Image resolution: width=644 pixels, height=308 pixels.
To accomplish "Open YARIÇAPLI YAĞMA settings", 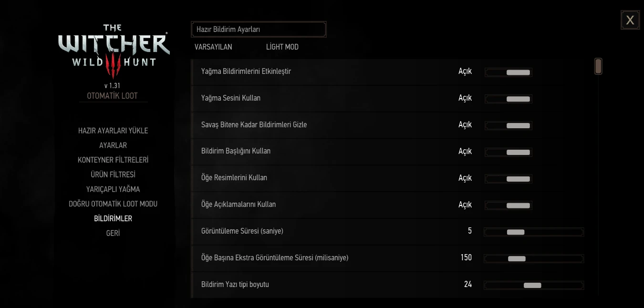I will 113,189.
